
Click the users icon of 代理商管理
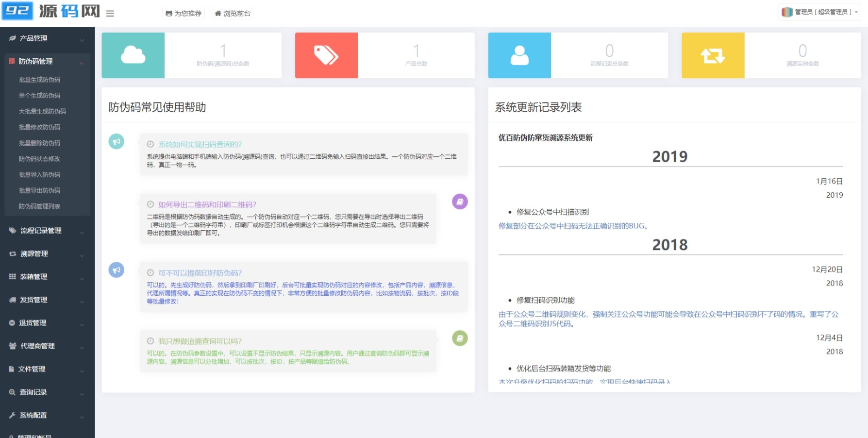pyautogui.click(x=13, y=346)
